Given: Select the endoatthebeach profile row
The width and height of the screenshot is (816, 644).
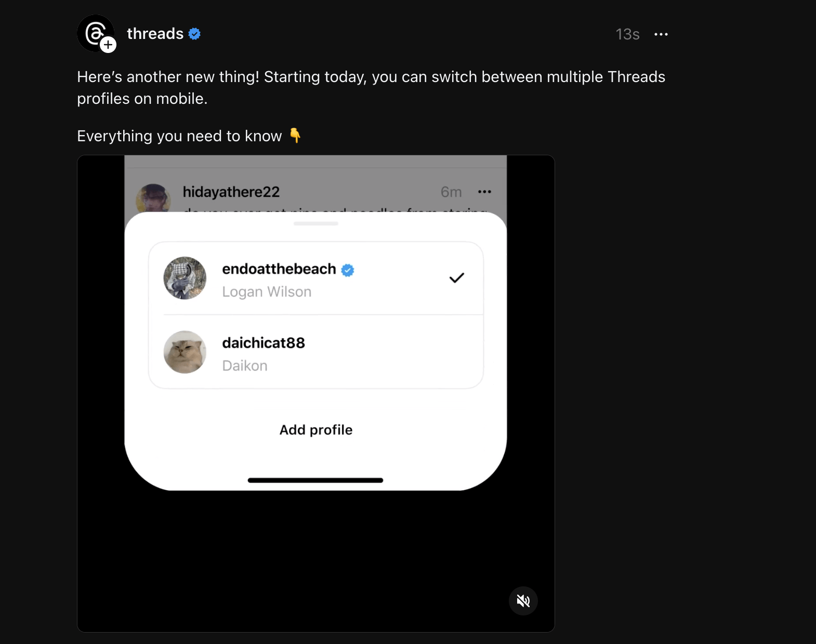Looking at the screenshot, I should [x=315, y=278].
